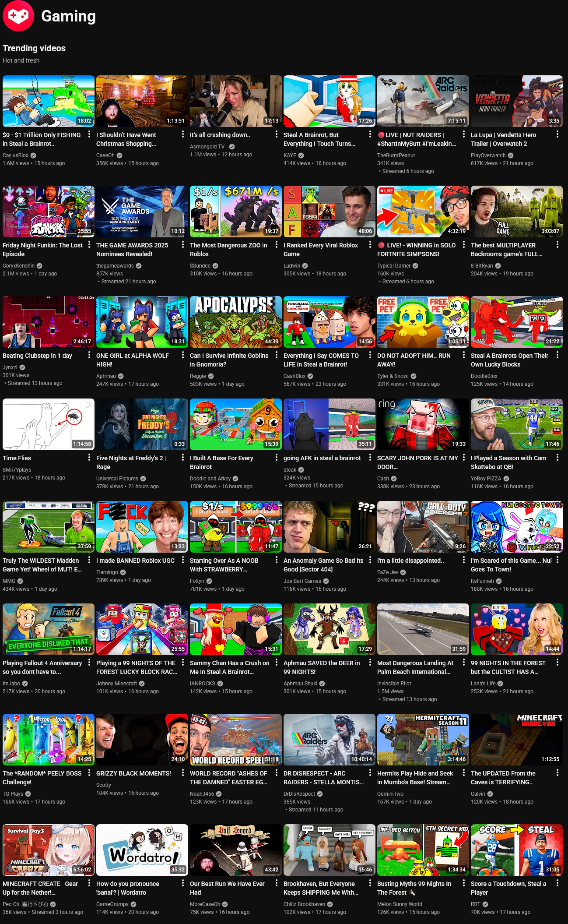Open the MINECRAFT CREATE Survival Day 3 thumbnail
This screenshot has height=924, width=568.
(x=49, y=850)
